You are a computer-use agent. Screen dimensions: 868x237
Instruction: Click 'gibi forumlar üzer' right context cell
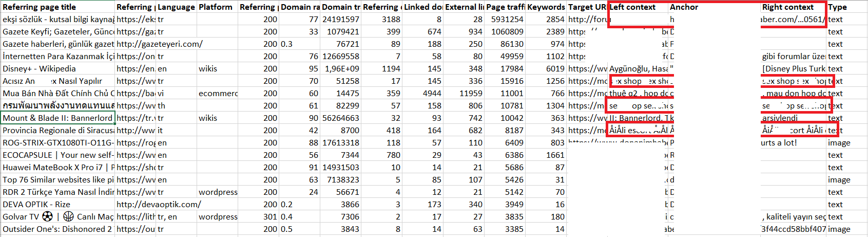tap(794, 56)
